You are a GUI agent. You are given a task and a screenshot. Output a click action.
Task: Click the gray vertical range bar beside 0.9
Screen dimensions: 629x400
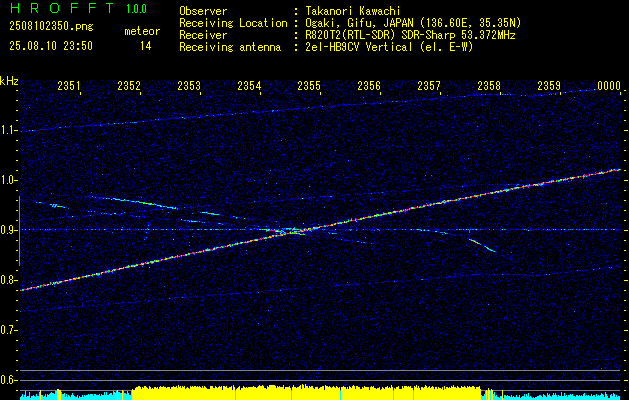[x=19, y=231]
